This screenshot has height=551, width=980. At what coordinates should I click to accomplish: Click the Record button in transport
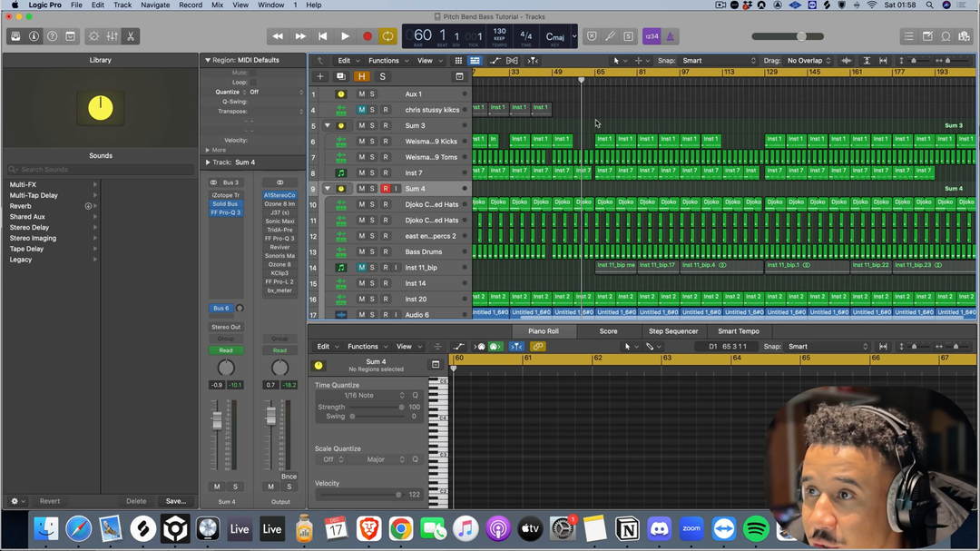tap(367, 36)
